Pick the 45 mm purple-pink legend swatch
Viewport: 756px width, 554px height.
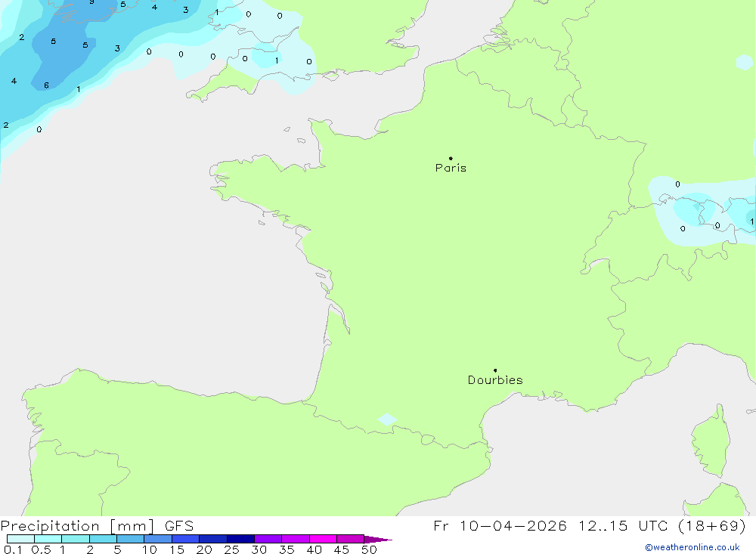(x=350, y=539)
